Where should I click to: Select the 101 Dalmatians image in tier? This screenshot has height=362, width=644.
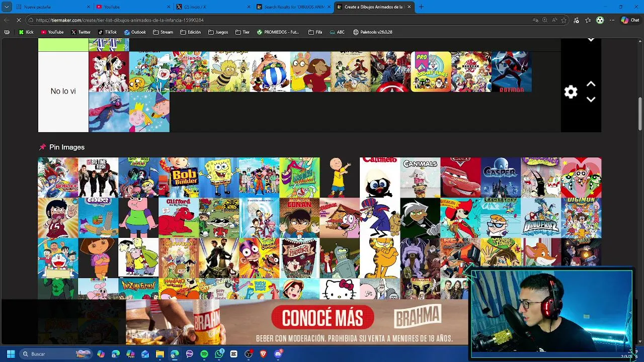click(x=109, y=72)
